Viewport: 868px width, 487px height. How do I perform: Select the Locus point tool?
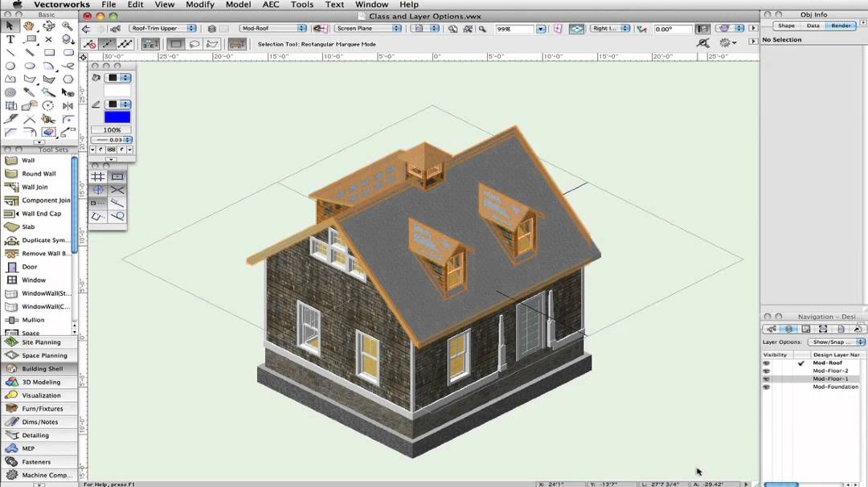pyautogui.click(x=49, y=39)
